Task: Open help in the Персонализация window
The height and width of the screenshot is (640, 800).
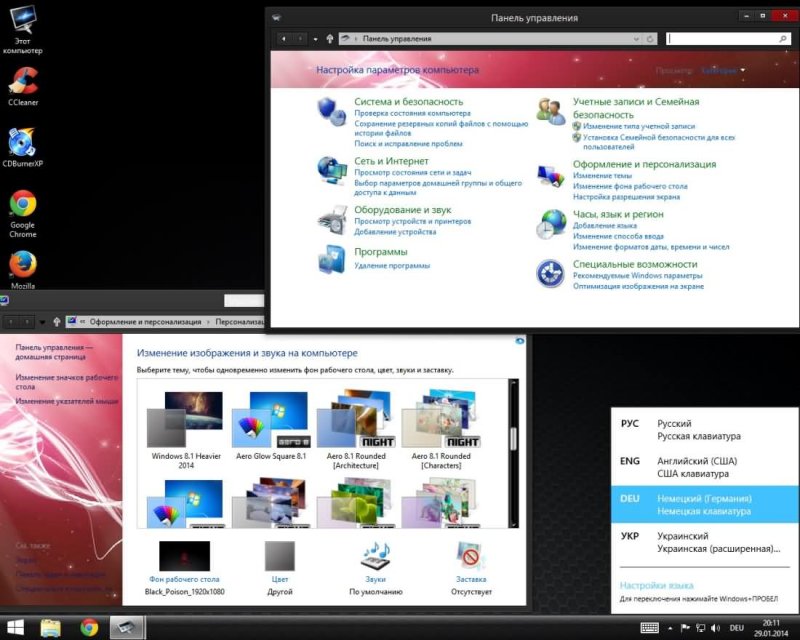Action: point(519,341)
